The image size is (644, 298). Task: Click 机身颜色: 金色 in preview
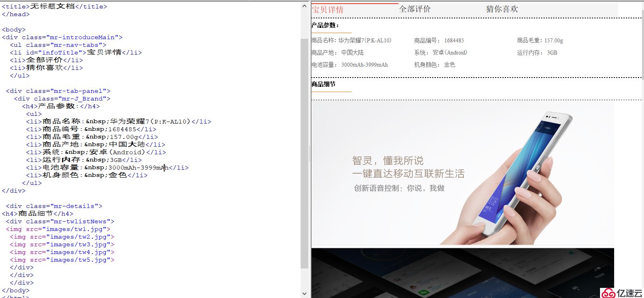tap(435, 65)
